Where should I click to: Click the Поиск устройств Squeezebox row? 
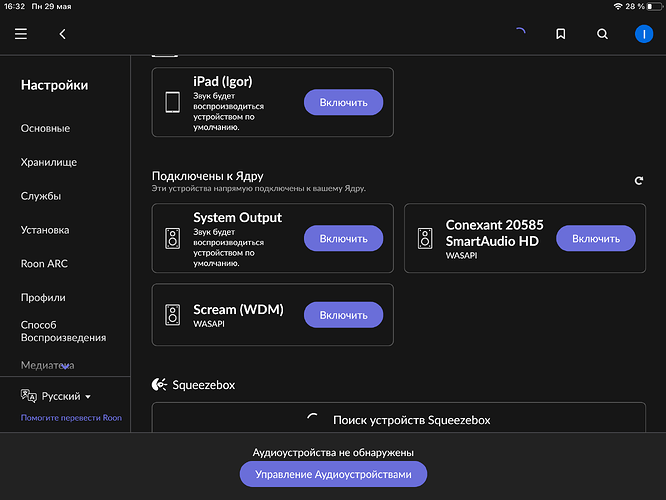pyautogui.click(x=398, y=418)
